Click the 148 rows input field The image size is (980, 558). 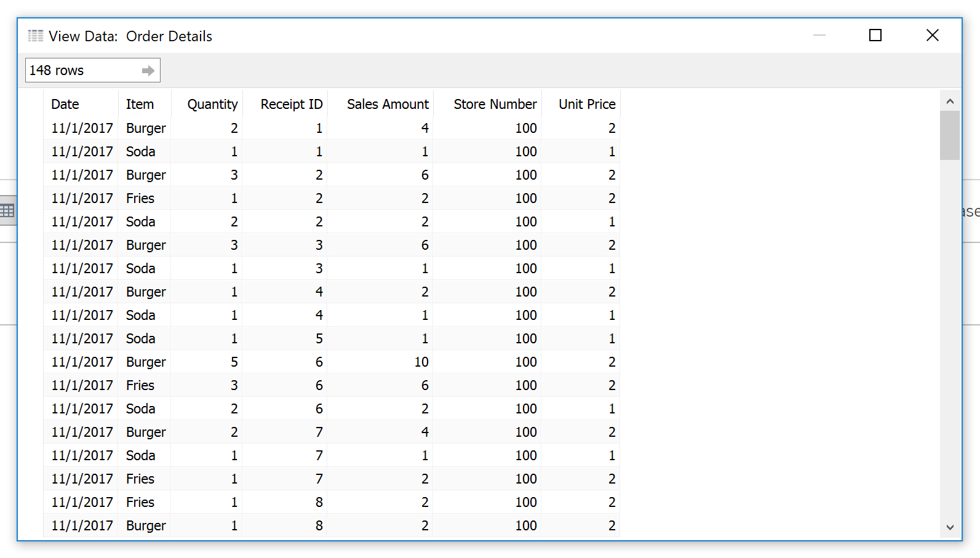pyautogui.click(x=93, y=70)
